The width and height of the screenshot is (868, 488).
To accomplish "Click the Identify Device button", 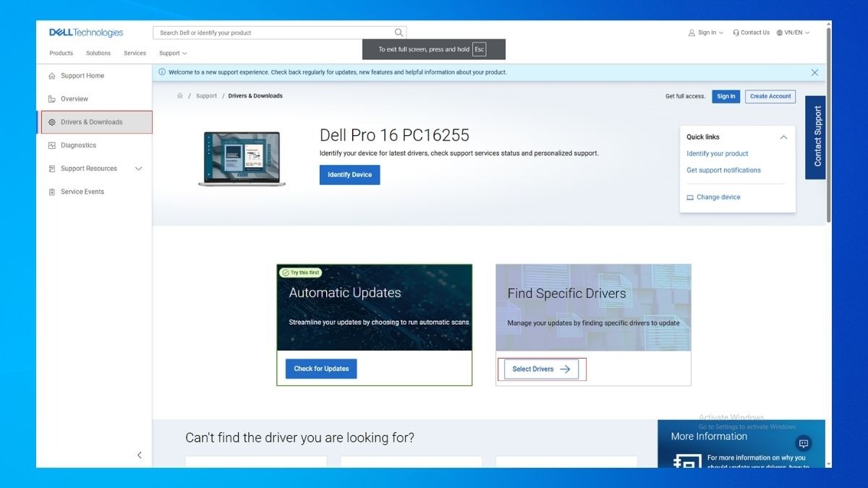I will pos(349,175).
